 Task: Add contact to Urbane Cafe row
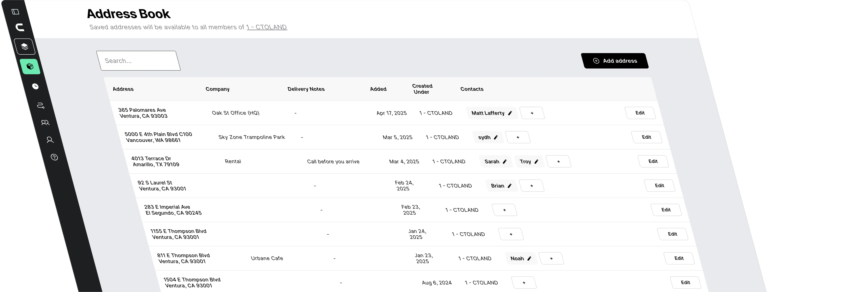551,259
